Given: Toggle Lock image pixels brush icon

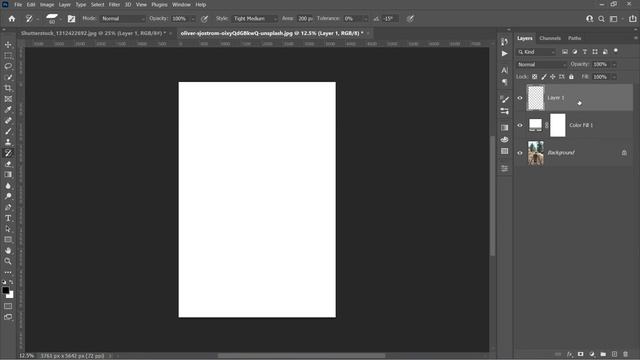Looking at the screenshot, I should point(544,77).
